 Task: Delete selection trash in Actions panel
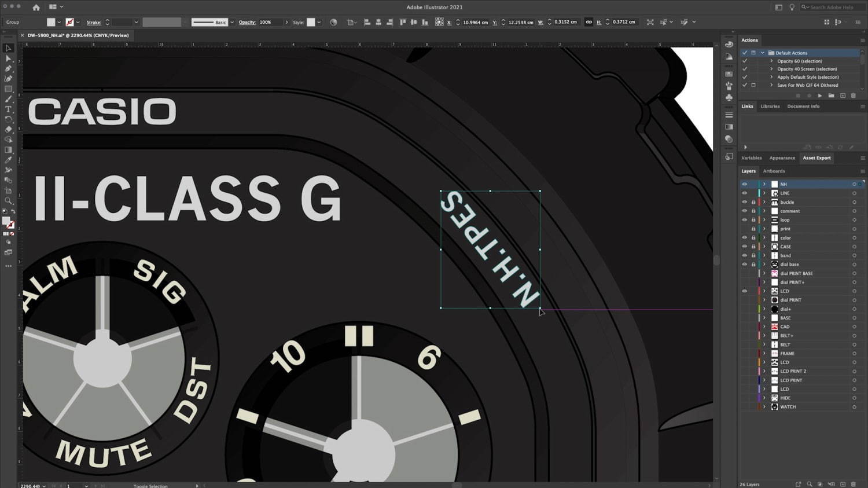click(x=853, y=96)
